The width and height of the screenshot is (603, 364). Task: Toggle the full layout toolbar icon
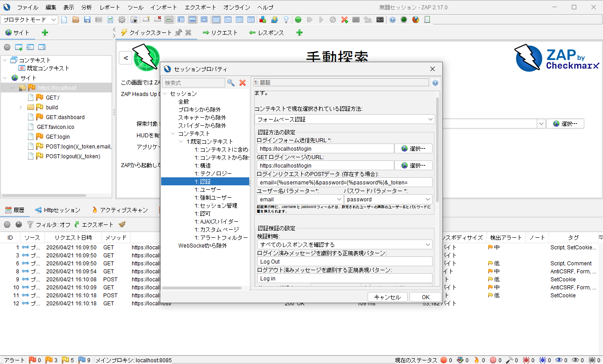click(204, 20)
